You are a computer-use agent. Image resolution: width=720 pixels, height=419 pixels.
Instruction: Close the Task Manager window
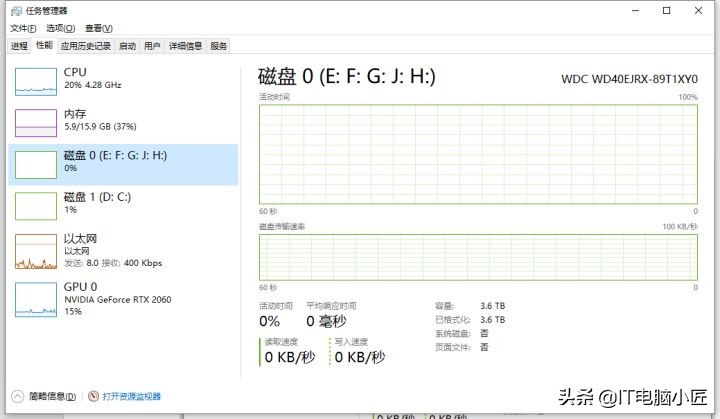pos(698,11)
